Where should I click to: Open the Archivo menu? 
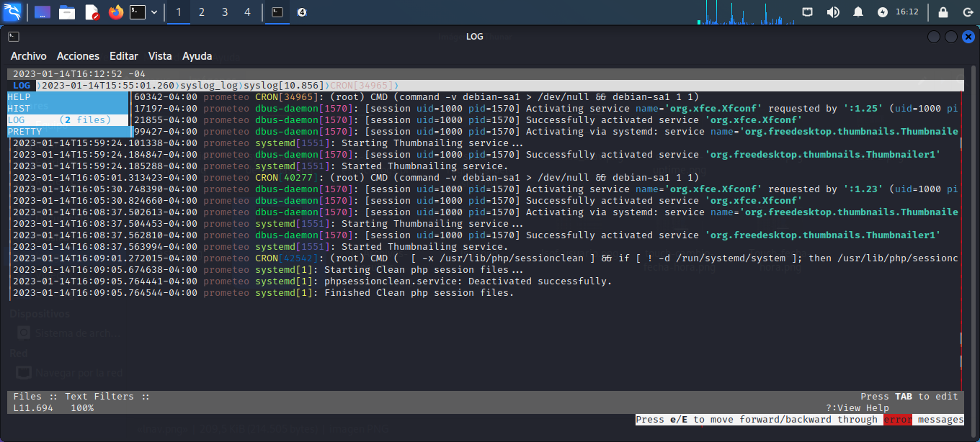29,56
